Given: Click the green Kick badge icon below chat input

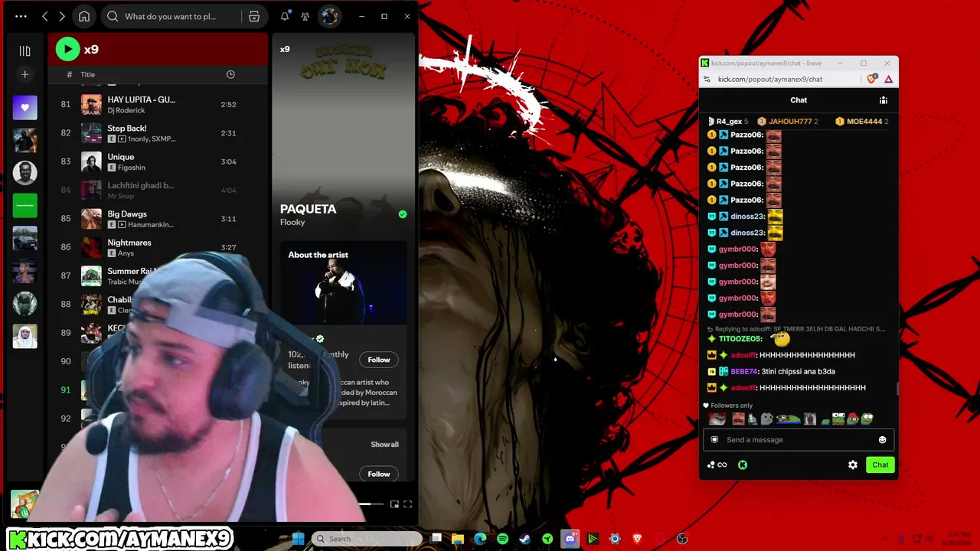Looking at the screenshot, I should click(743, 465).
